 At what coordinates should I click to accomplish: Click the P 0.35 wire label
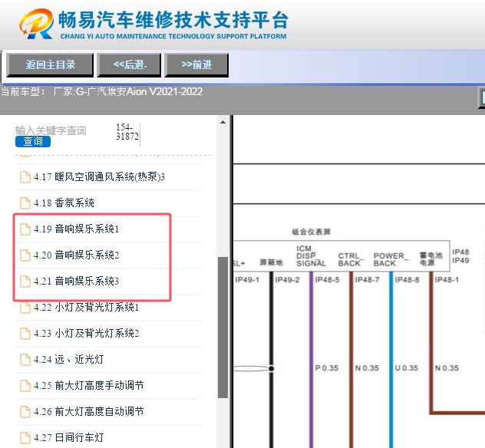coord(327,368)
